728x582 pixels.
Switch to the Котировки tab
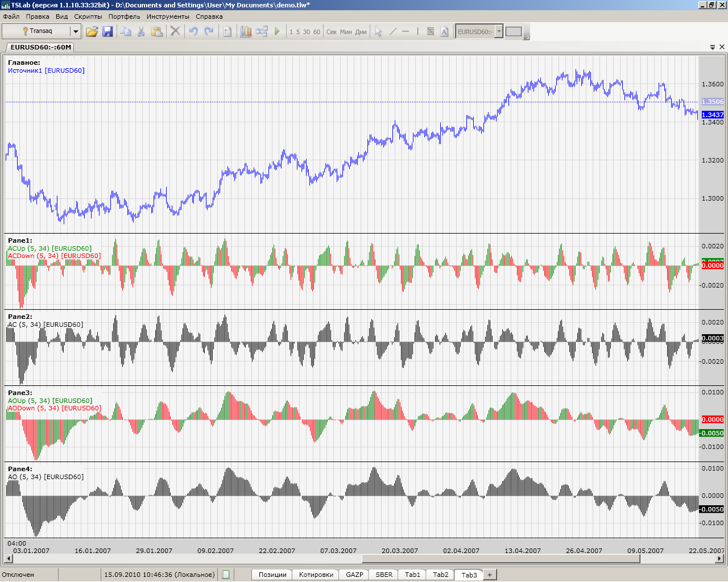[316, 575]
